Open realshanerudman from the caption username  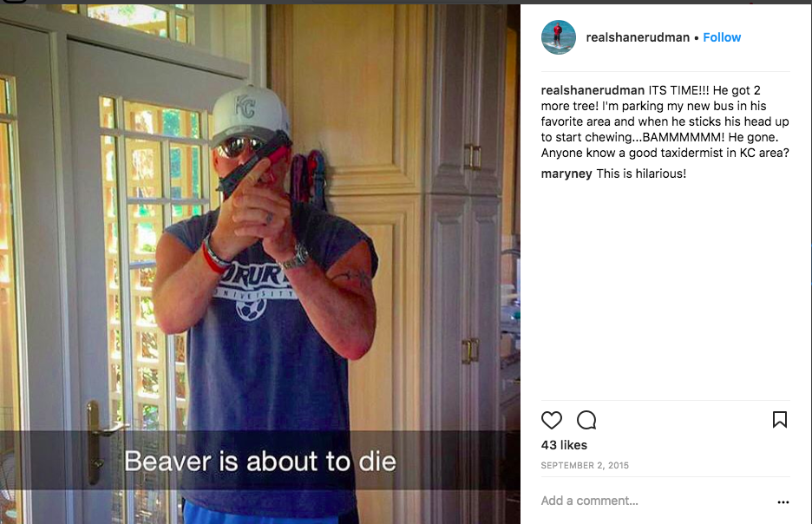(x=593, y=90)
